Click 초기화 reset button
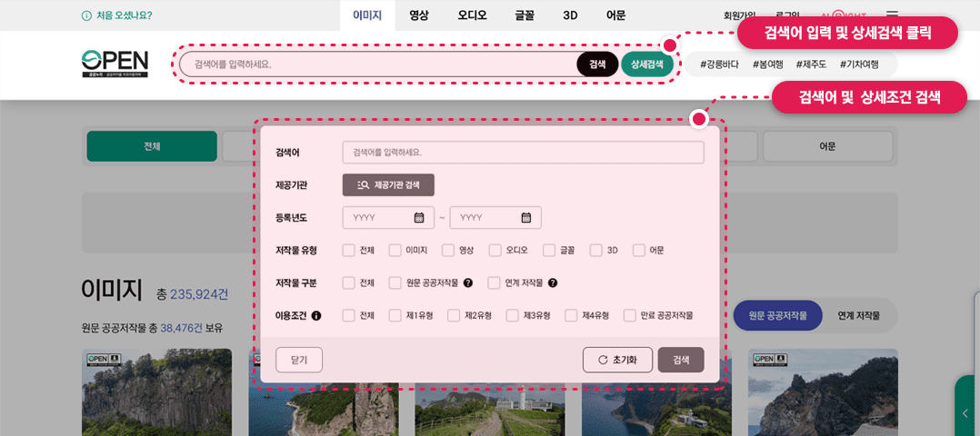Image resolution: width=980 pixels, height=436 pixels. click(x=617, y=360)
